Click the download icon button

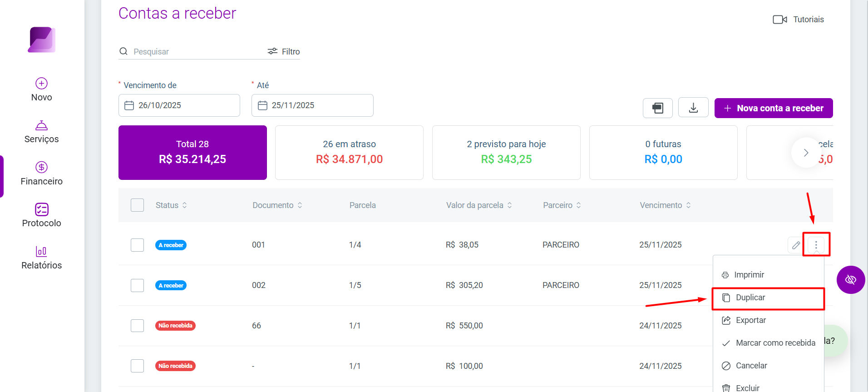point(693,108)
